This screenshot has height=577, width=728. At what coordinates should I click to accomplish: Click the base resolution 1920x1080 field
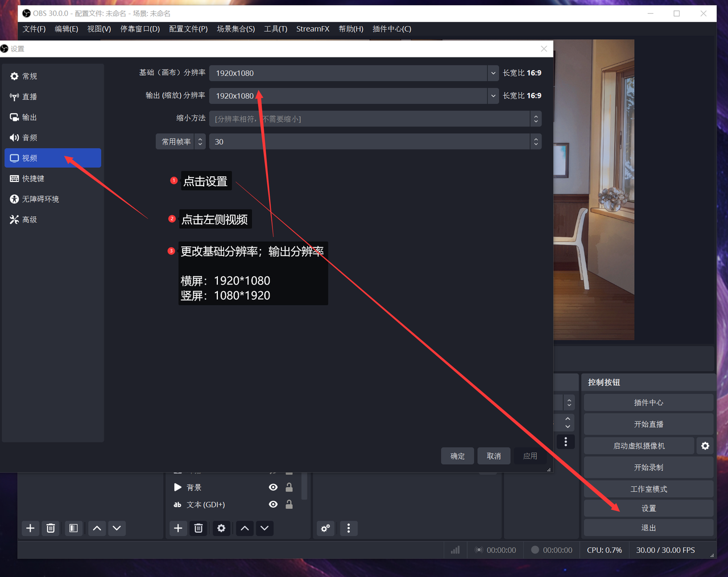coord(348,73)
